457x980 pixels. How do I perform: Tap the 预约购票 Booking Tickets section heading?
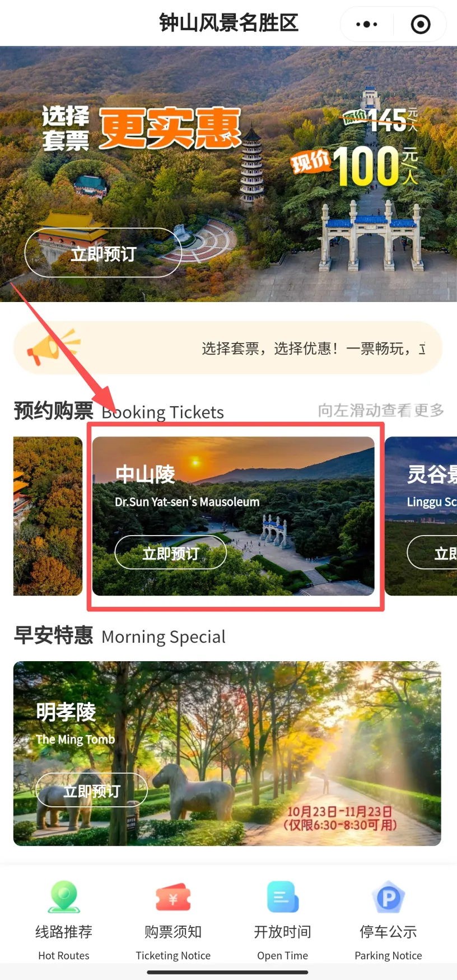pos(119,411)
